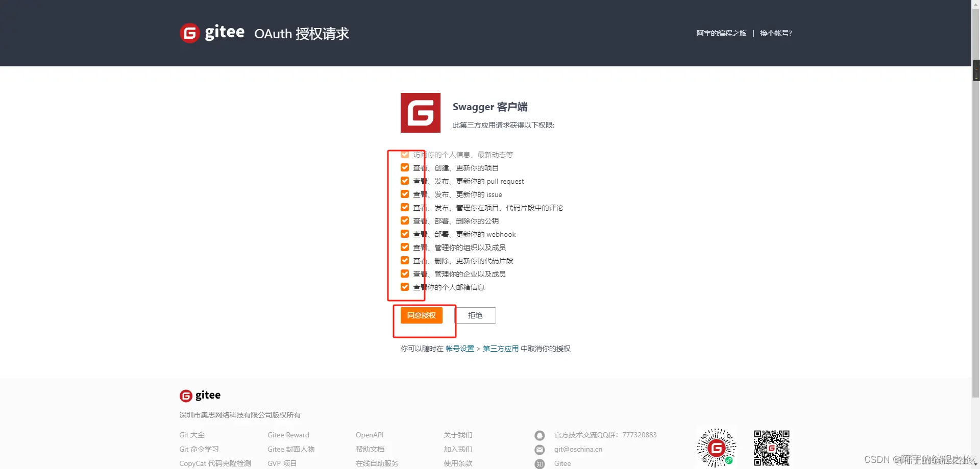Uncheck the pull request permission checkbox
The width and height of the screenshot is (980, 469).
[x=405, y=181]
